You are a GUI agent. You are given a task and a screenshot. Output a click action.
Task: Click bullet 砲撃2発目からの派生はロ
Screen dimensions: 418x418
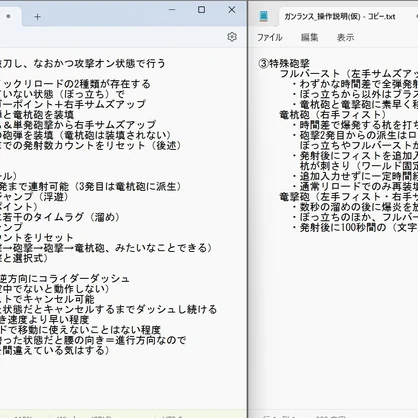[355, 135]
